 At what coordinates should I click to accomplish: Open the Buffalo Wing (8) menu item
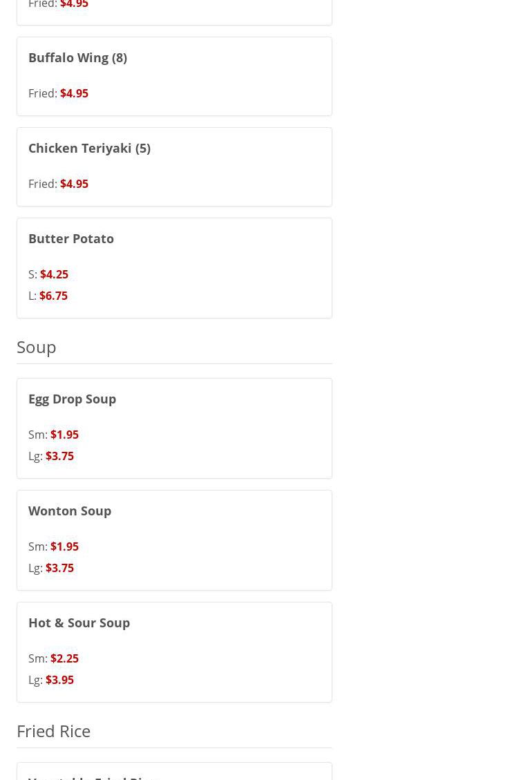pos(77,57)
